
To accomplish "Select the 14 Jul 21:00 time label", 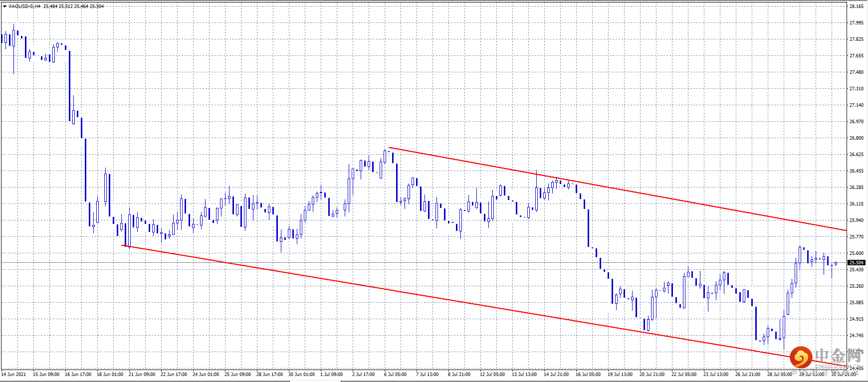I will [x=556, y=375].
